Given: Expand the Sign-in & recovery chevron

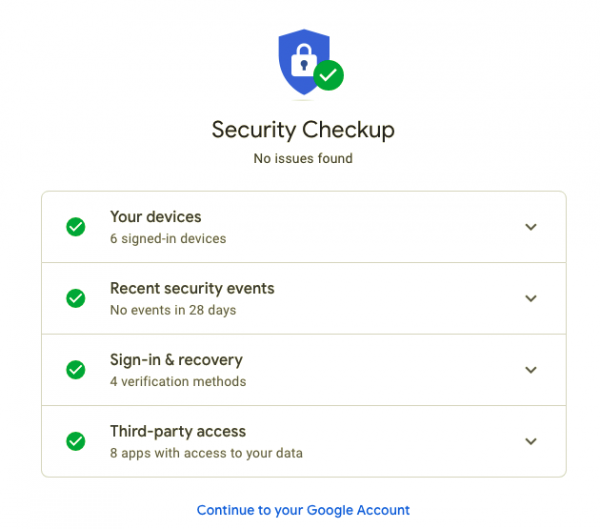Looking at the screenshot, I should click(x=531, y=370).
